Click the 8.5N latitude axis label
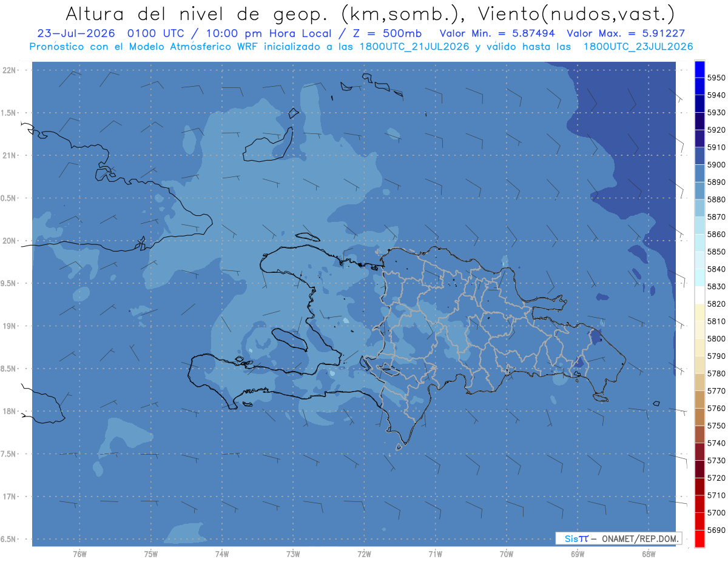Image resolution: width=728 pixels, height=562 pixels. coord(9,369)
